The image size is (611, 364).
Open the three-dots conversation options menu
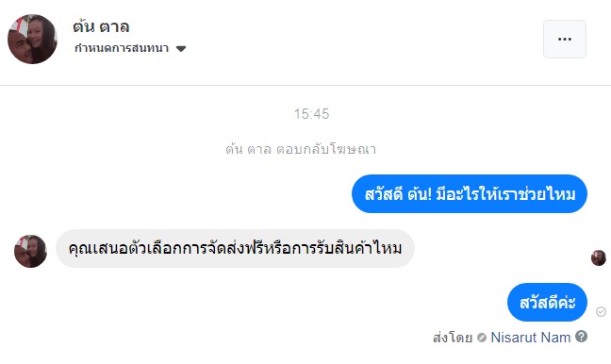tap(565, 39)
